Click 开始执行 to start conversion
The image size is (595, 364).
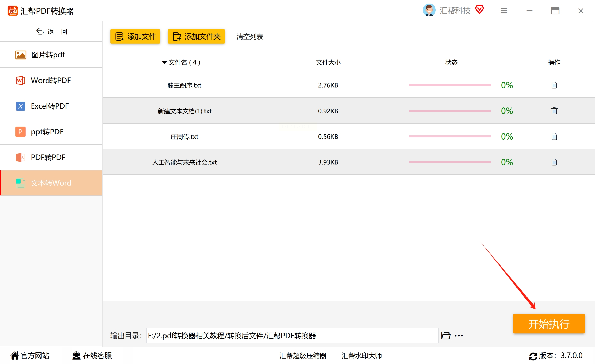pos(549,324)
